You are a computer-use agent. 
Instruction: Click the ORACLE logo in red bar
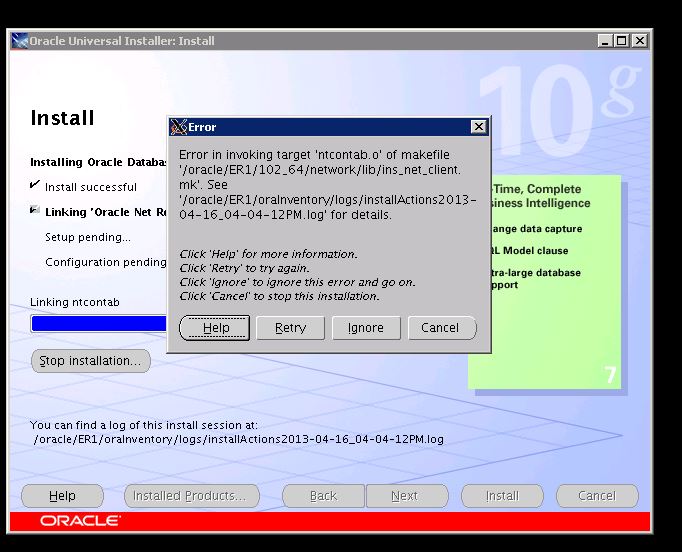coord(80,521)
